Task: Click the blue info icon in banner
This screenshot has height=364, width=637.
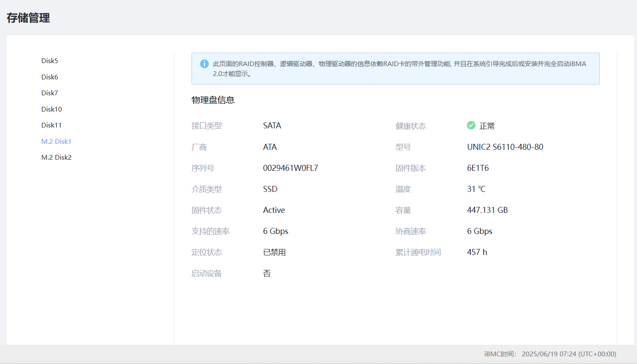Action: point(204,64)
